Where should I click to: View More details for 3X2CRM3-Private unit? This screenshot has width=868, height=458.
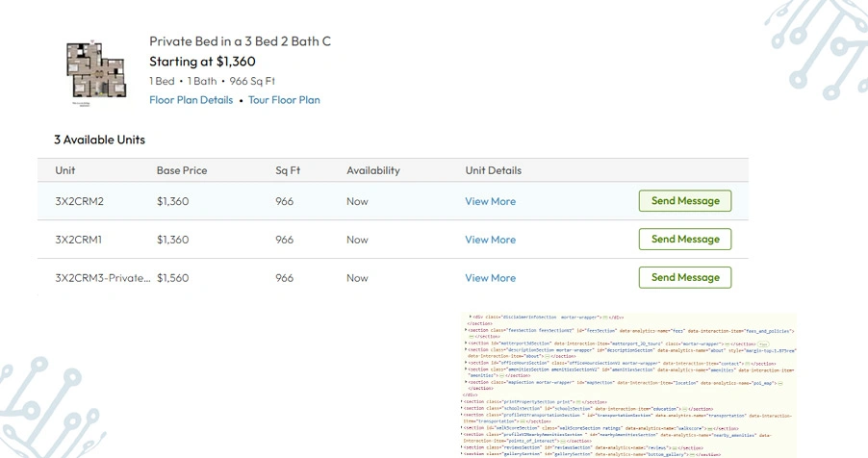tap(490, 278)
